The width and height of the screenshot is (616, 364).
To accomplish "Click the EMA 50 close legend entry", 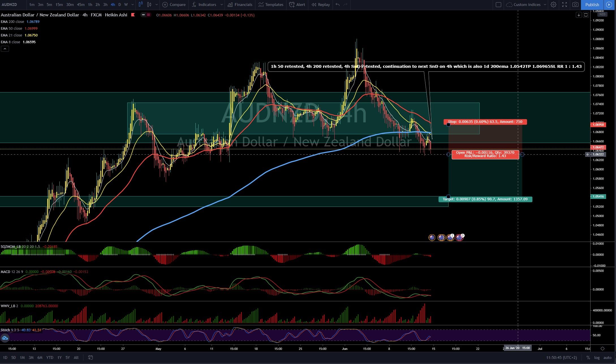I will click(19, 29).
